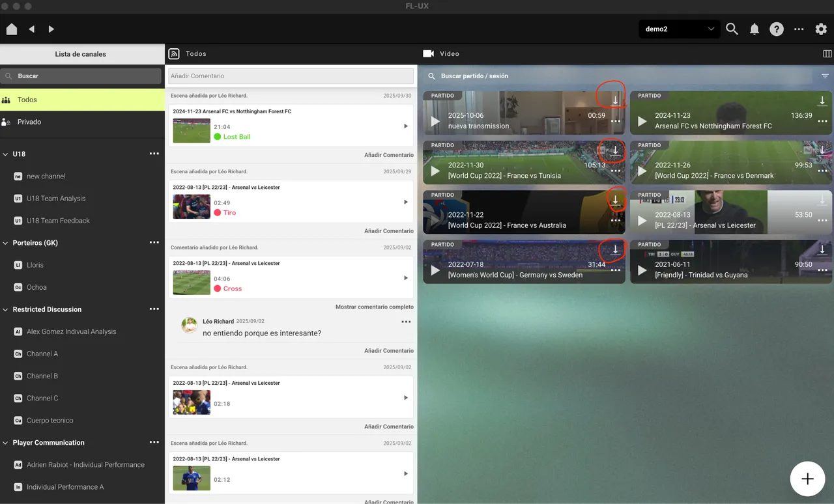Screen dimensions: 834x504
Task: Navigate forward with the right arrow
Action: [x=51, y=29]
